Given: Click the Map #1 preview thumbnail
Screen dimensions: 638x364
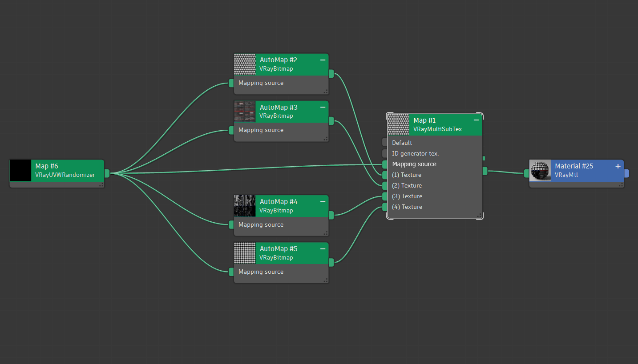Looking at the screenshot, I should (399, 125).
